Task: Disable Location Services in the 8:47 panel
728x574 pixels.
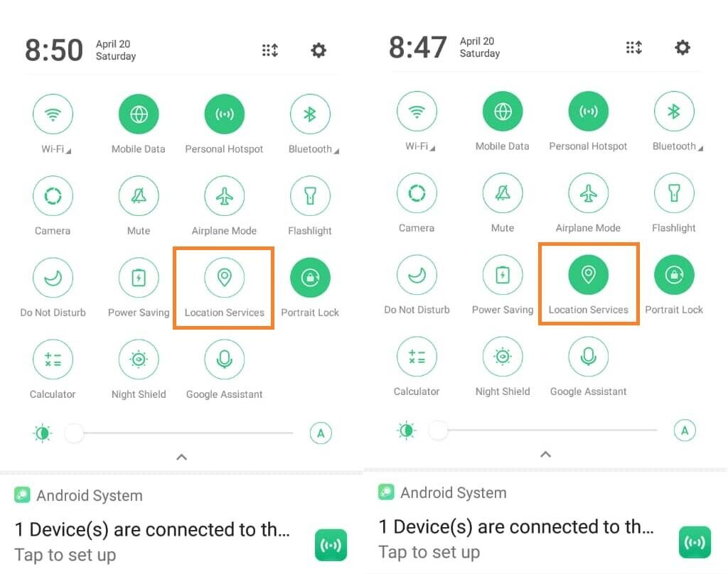Action: tap(588, 275)
